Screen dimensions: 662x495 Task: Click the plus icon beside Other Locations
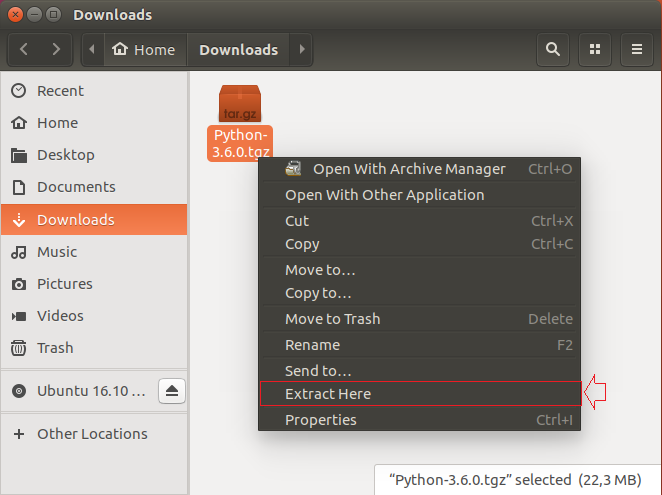pyautogui.click(x=19, y=434)
